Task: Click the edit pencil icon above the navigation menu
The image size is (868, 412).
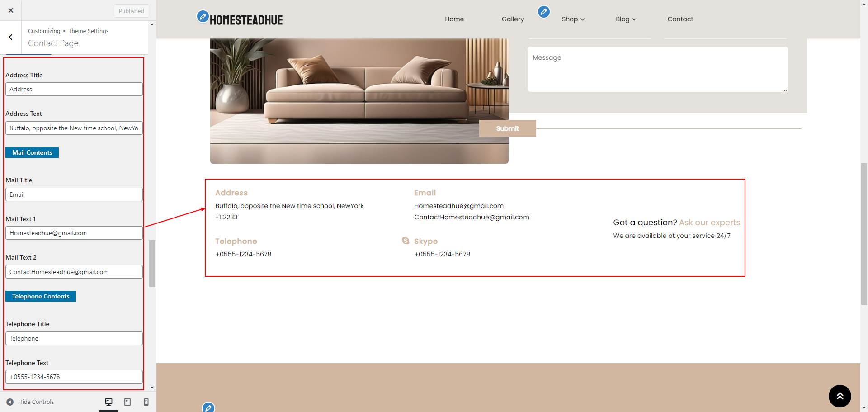Action: click(x=544, y=12)
